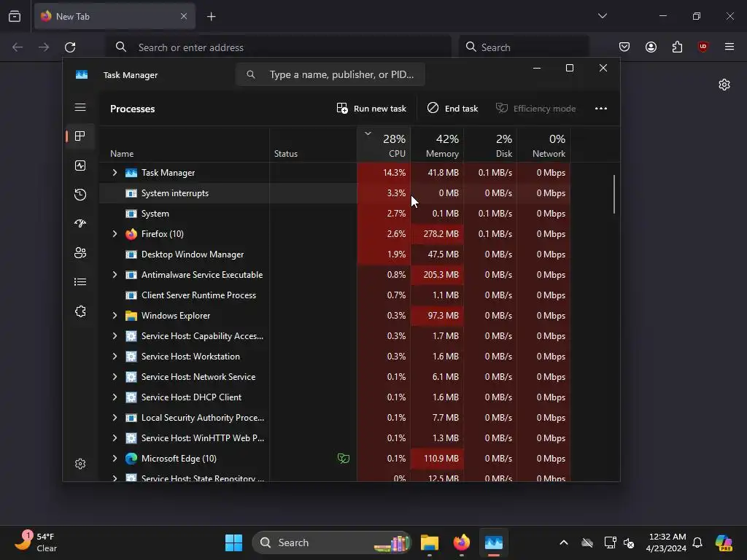Sort by Status column header
The width and height of the screenshot is (747, 560).
tap(313, 145)
